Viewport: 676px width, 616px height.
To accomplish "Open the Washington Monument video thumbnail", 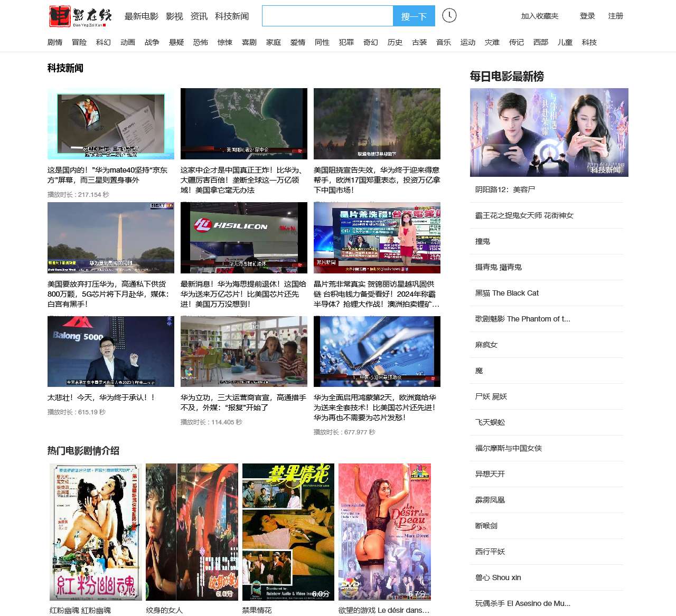I will pyautogui.click(x=111, y=238).
